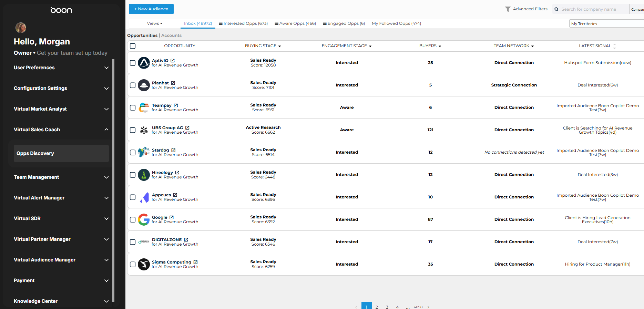
Task: Create a New Audience
Action: [x=151, y=9]
